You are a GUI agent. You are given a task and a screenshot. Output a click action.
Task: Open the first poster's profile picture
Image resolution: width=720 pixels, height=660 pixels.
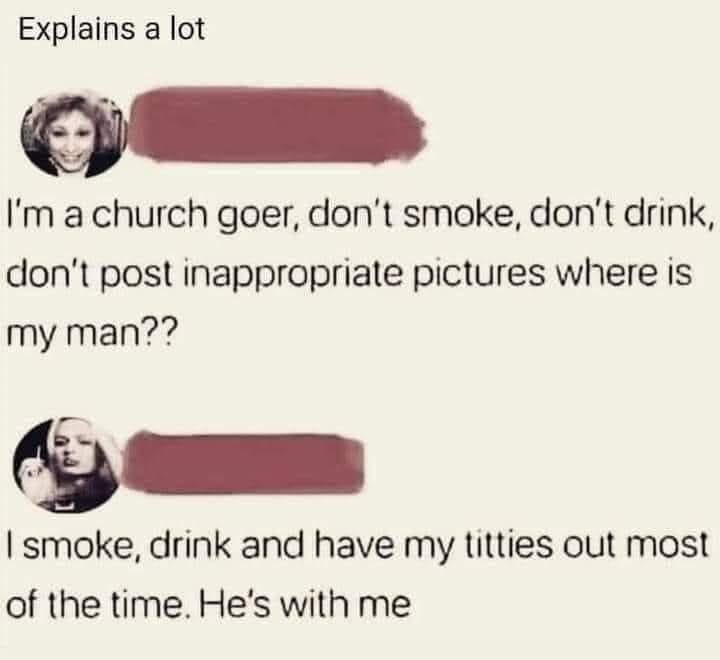(x=72, y=135)
